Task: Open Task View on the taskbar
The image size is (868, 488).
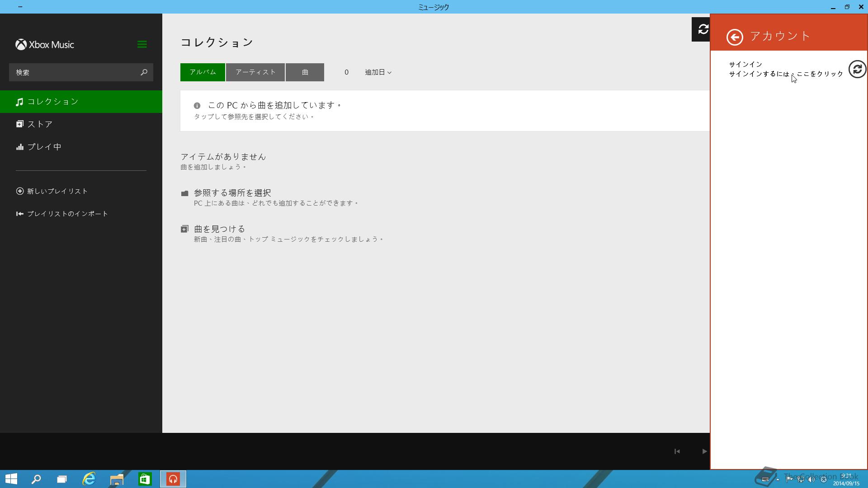Action: [x=62, y=479]
